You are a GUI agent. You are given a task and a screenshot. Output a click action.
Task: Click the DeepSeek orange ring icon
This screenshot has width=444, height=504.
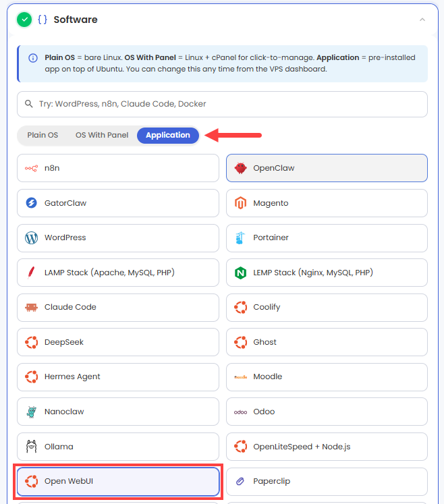(31, 342)
